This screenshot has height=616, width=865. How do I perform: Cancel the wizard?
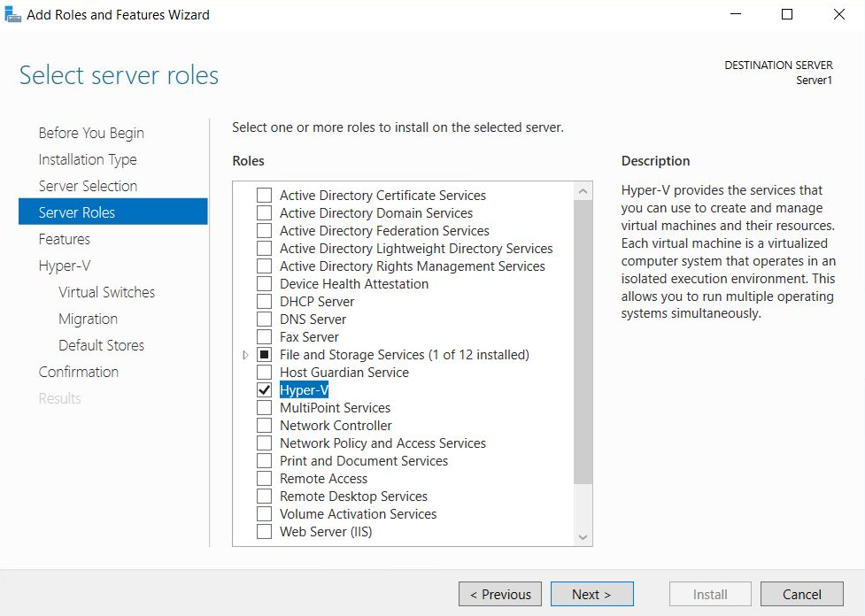click(801, 594)
